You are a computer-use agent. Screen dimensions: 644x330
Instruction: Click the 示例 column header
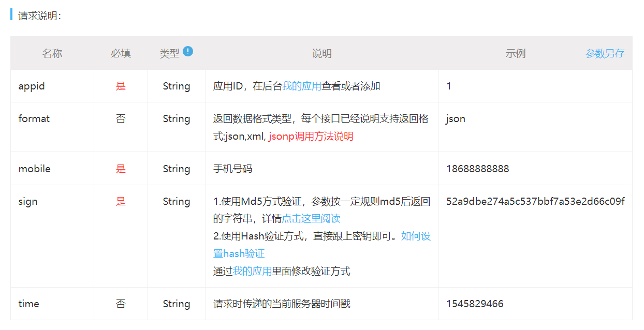[516, 53]
